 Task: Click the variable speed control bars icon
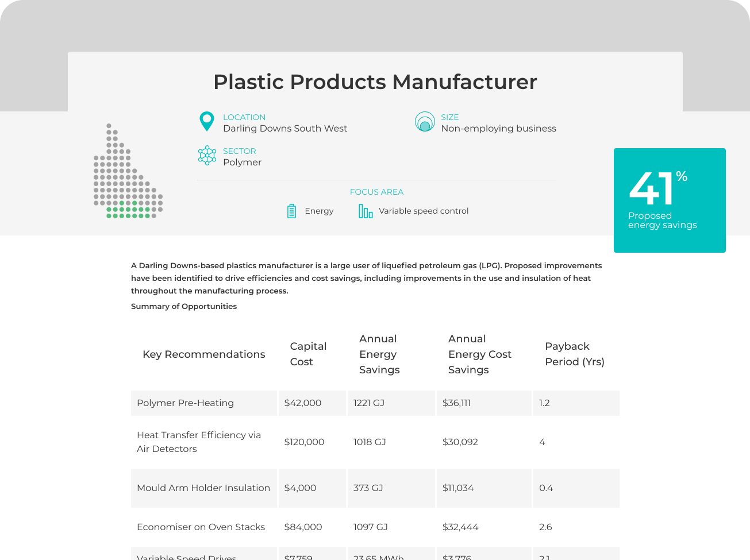[x=366, y=211]
